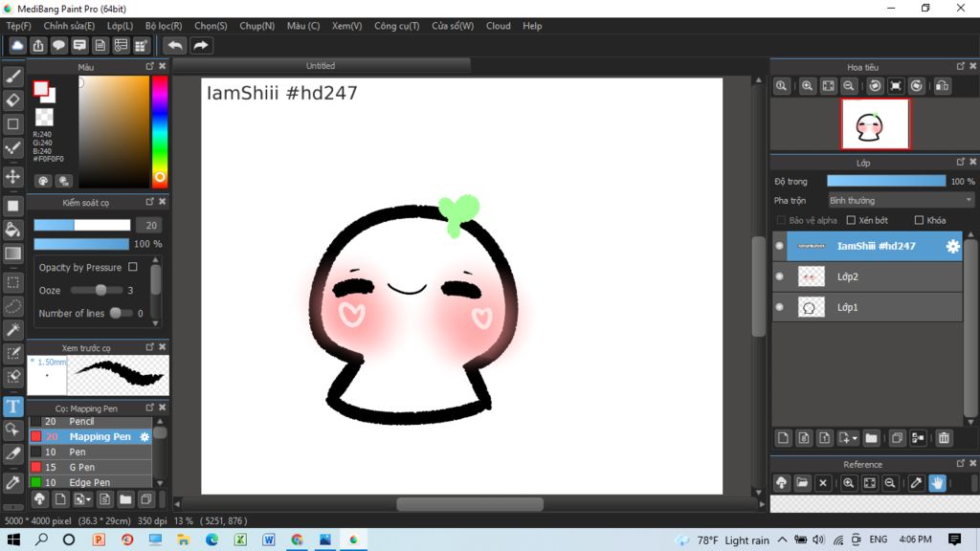Select the Magic Wand tool
Image resolution: width=980 pixels, height=551 pixels.
(13, 330)
